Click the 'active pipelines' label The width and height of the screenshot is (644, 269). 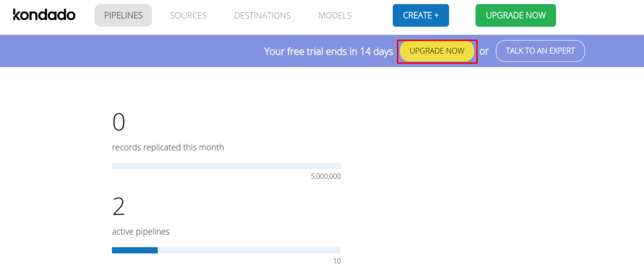tap(141, 232)
